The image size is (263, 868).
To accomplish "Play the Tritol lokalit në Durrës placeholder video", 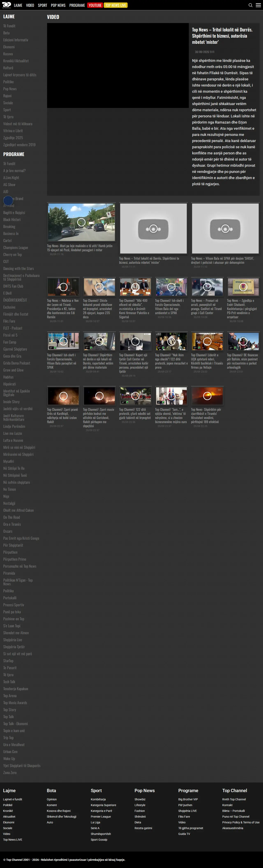I will (x=153, y=228).
